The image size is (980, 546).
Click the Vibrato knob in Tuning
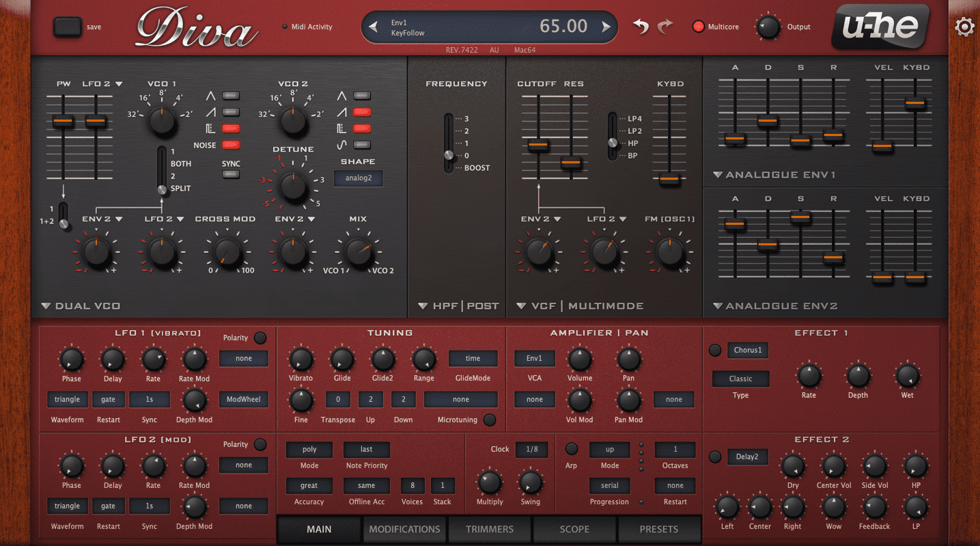(x=300, y=359)
